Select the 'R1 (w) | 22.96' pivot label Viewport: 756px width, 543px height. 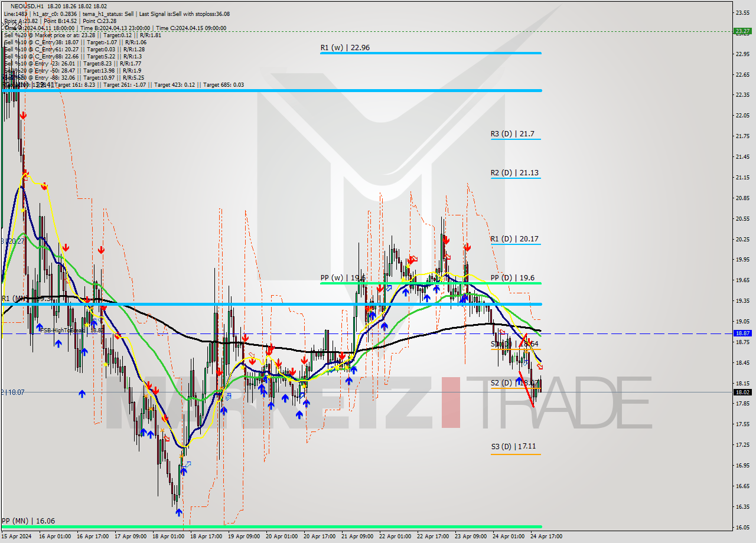pyautogui.click(x=345, y=47)
